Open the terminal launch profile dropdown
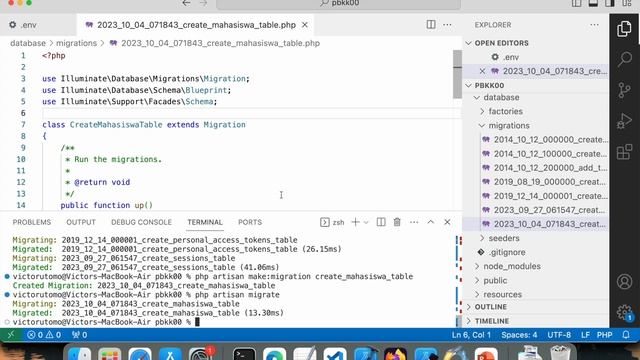640x360 pixels. (x=366, y=222)
